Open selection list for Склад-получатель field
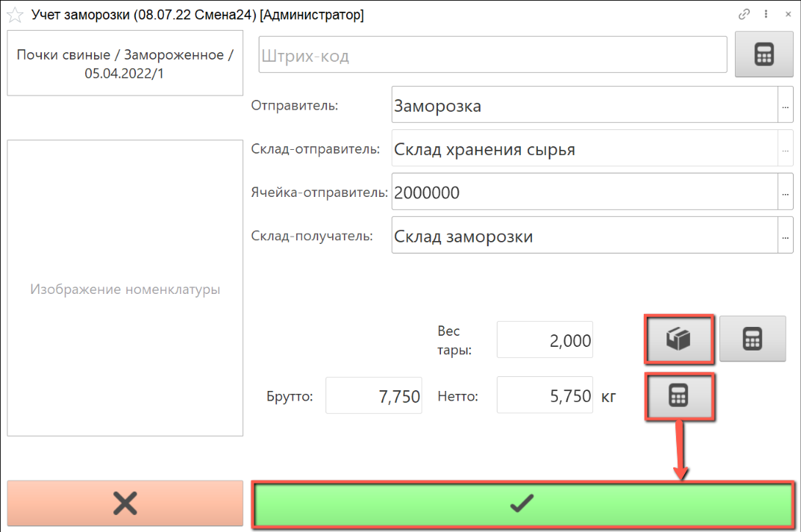Viewport: 801px width, 532px height. point(786,237)
